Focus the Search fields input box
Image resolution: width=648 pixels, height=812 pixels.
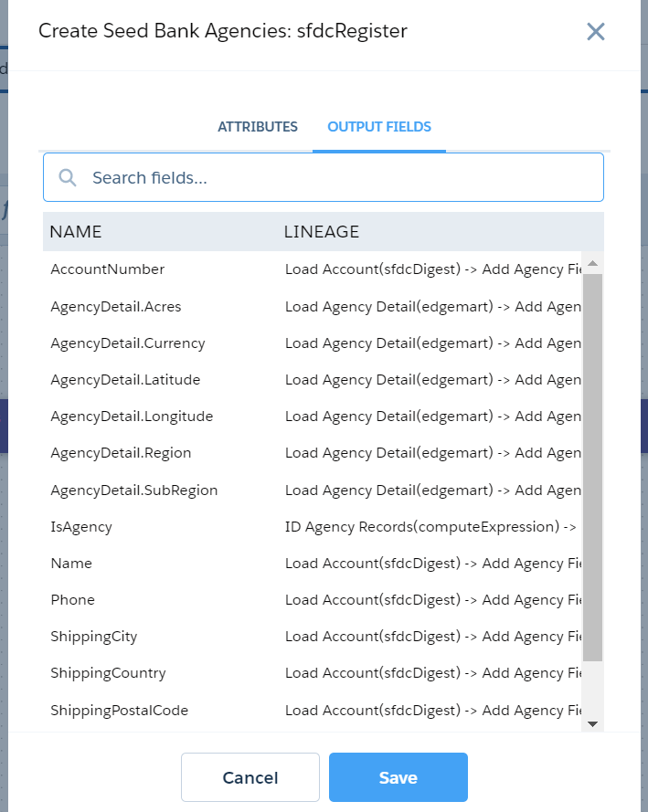338,177
